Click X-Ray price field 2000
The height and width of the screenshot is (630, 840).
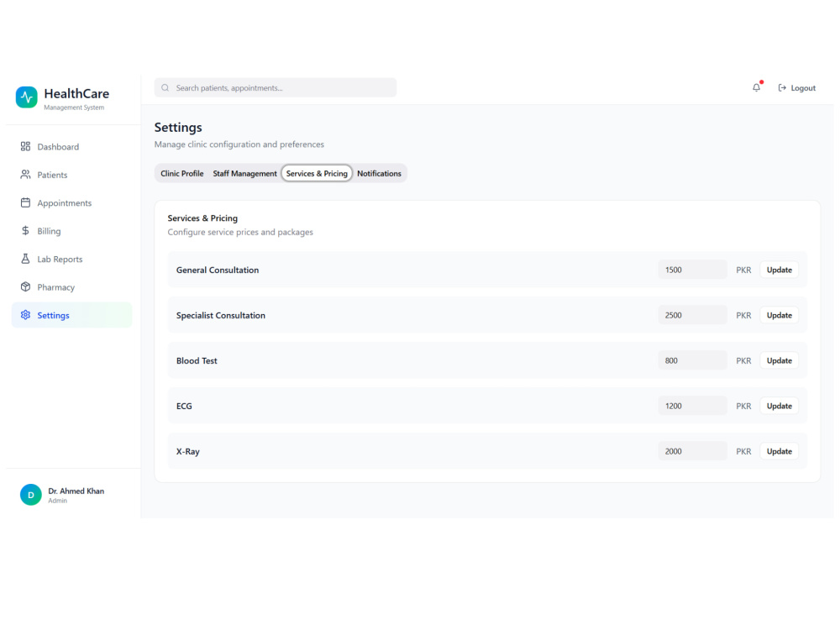pos(692,452)
